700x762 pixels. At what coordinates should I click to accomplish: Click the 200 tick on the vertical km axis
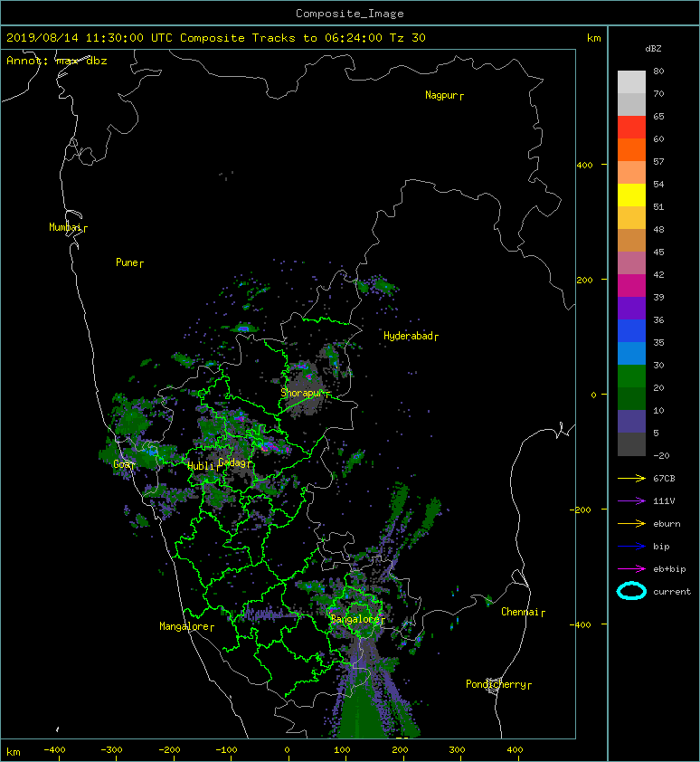click(x=584, y=280)
